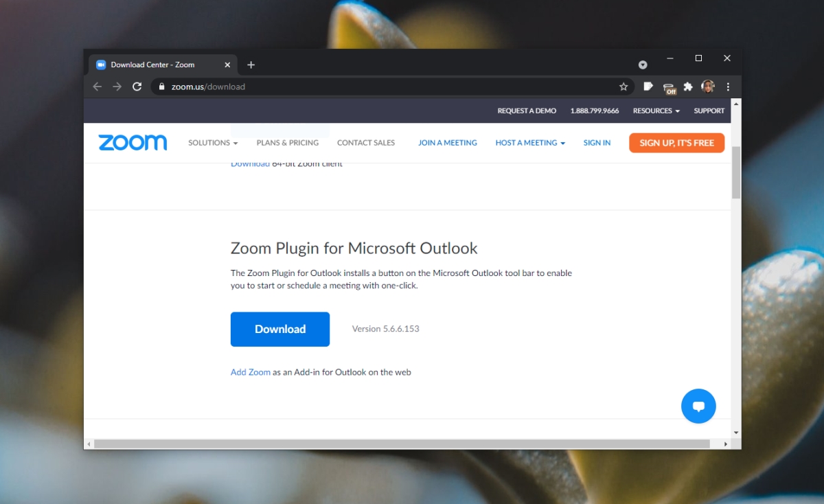824x504 pixels.
Task: Expand the Resources dropdown
Action: [x=656, y=111]
